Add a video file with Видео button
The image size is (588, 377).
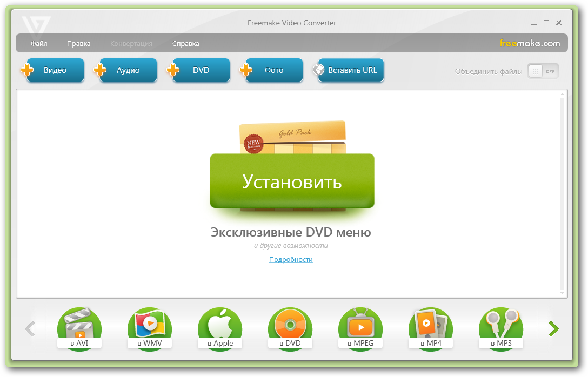point(52,70)
